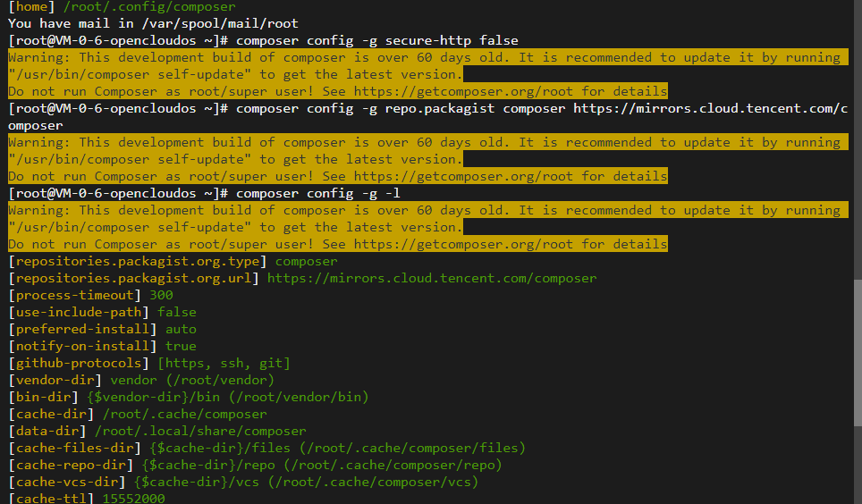Viewport: 862px width, 504px height.
Task: Open the mirrors.cloud.tencent.com URL beside repositories.packagist.org.url
Action: click(x=432, y=278)
